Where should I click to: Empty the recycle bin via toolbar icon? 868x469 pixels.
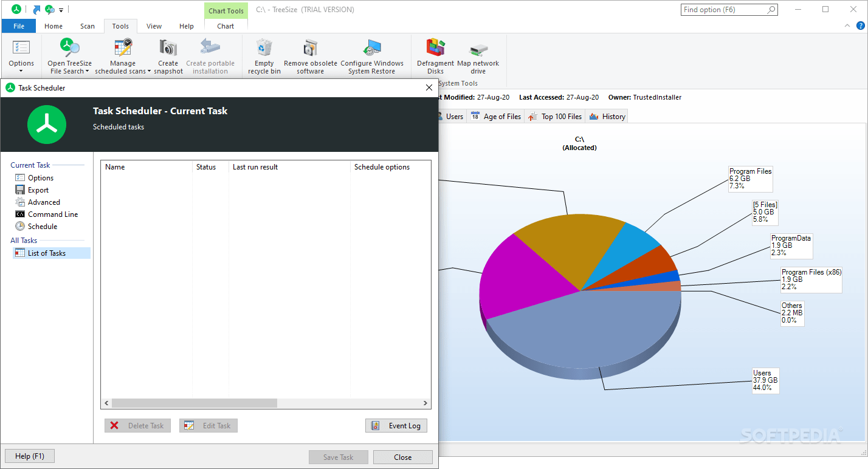pos(263,55)
